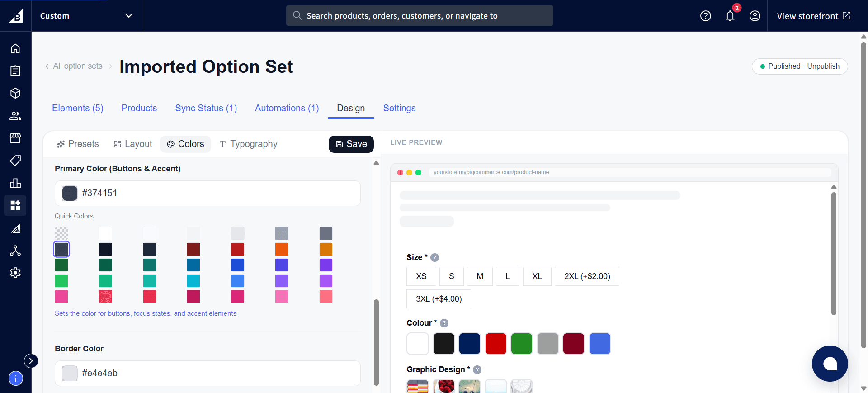Choose the navy Colour swatch in preview
Image resolution: width=868 pixels, height=393 pixels.
click(x=470, y=344)
